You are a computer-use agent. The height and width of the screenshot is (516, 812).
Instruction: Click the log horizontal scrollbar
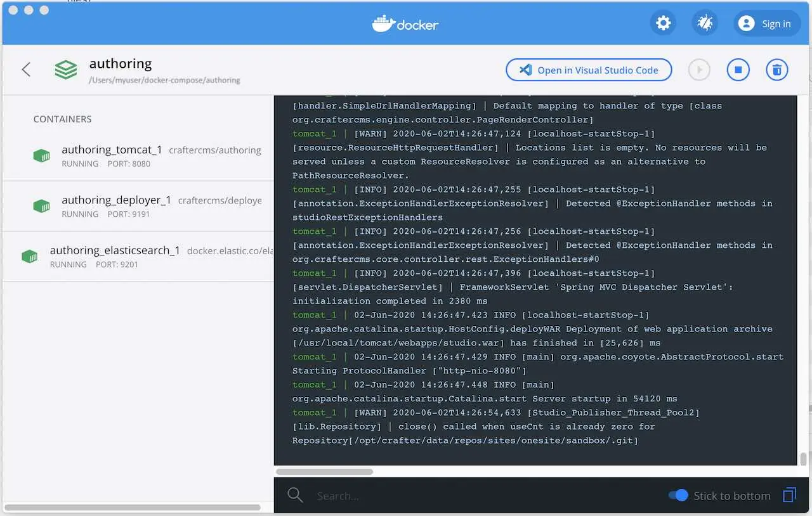point(324,472)
